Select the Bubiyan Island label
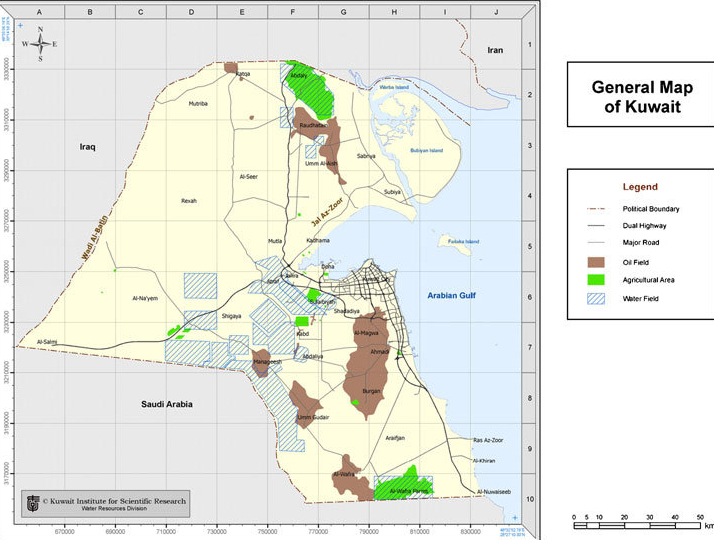 click(432, 151)
